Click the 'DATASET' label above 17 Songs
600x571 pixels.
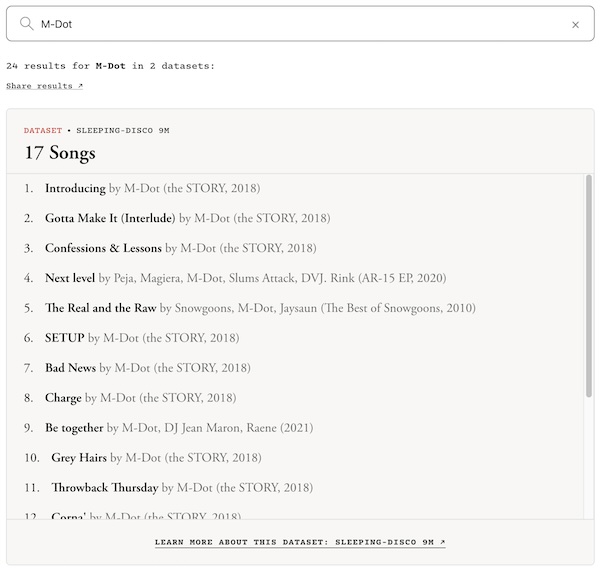tap(43, 131)
